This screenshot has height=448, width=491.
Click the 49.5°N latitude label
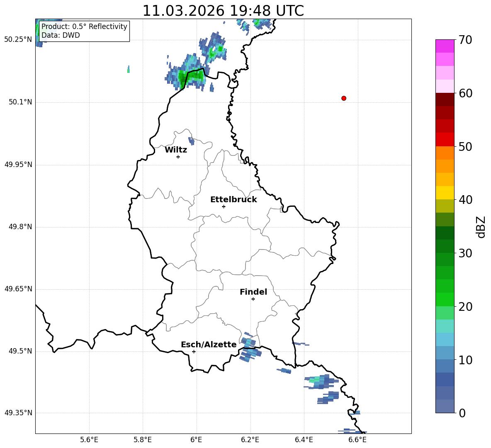[20, 351]
